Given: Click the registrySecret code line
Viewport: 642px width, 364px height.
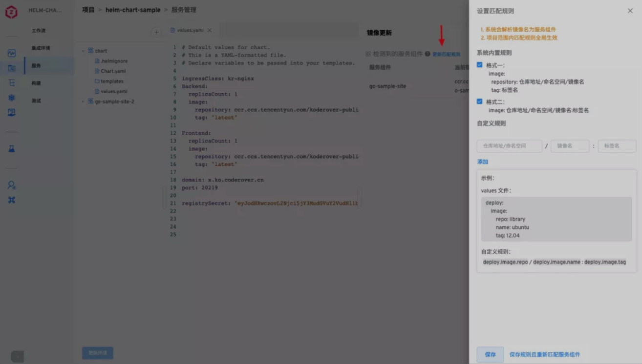Looking at the screenshot, I should 270,203.
